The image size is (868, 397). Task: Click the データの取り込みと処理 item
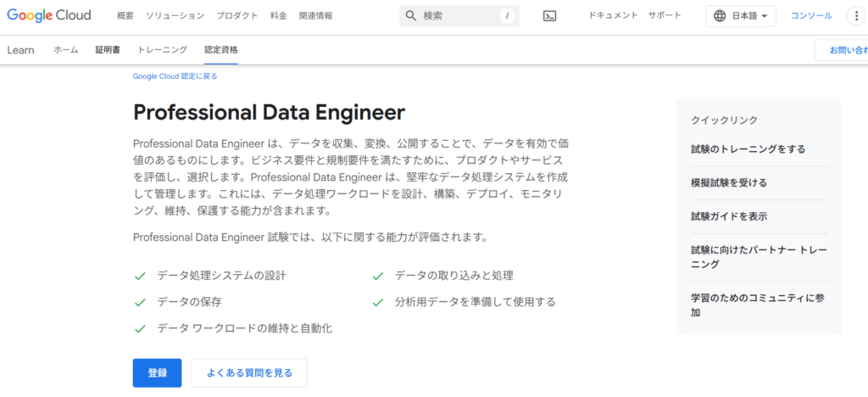[x=454, y=275]
